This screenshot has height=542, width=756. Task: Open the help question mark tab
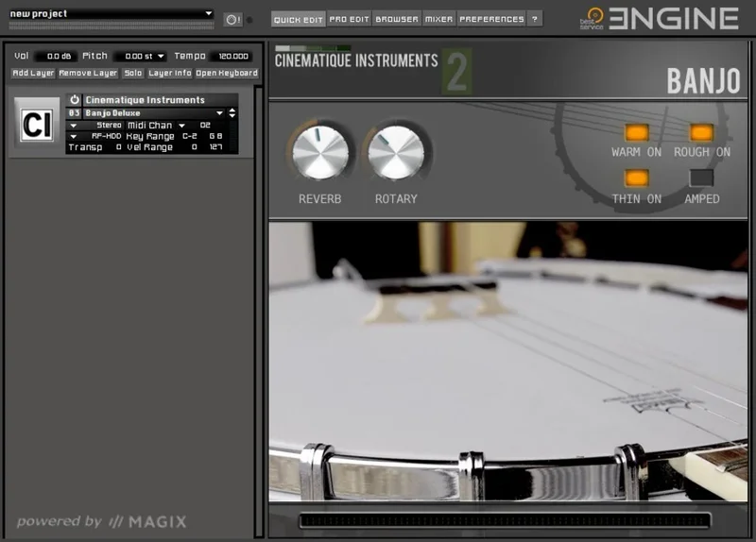[x=535, y=19]
